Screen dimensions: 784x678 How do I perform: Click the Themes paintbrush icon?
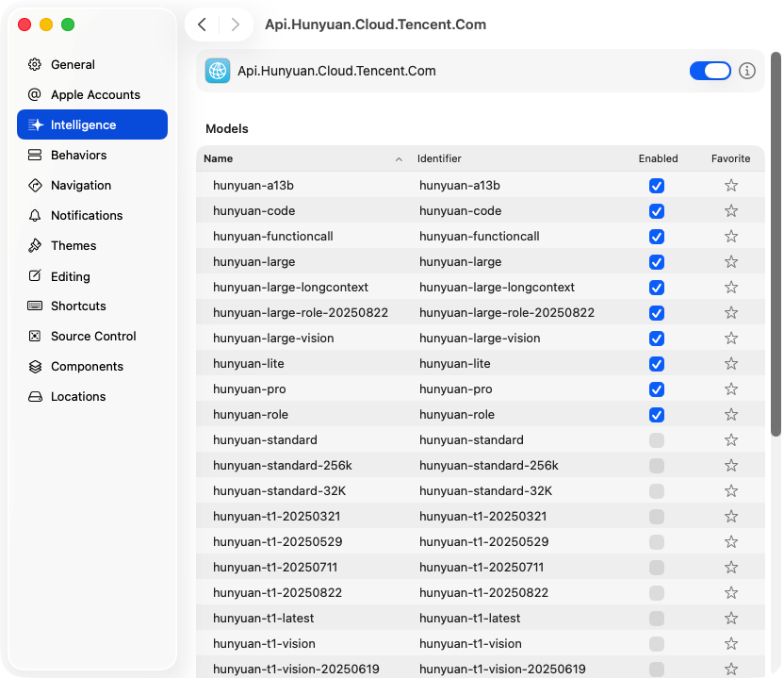(x=35, y=246)
